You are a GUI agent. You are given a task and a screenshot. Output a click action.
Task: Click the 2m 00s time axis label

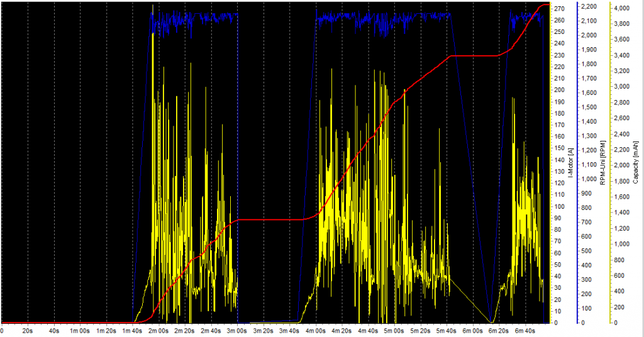[x=158, y=330]
